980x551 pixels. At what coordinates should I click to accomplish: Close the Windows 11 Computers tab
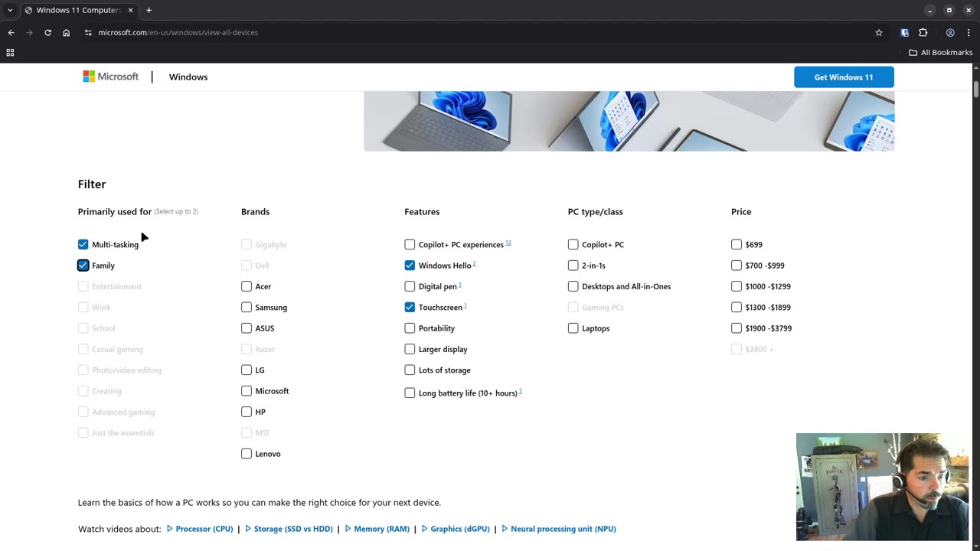click(130, 10)
